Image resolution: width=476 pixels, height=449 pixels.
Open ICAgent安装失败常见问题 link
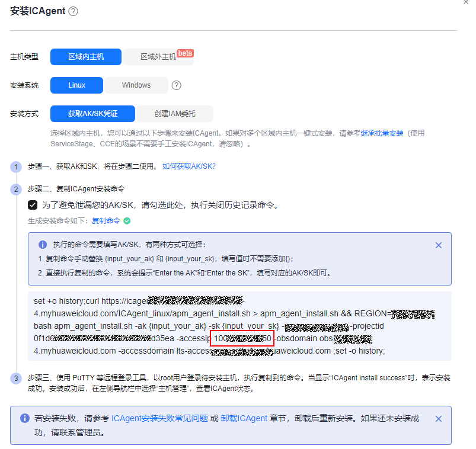point(159,418)
